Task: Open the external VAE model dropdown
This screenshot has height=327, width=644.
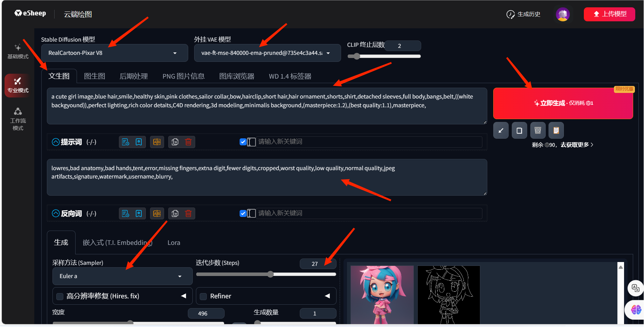Action: [x=267, y=53]
